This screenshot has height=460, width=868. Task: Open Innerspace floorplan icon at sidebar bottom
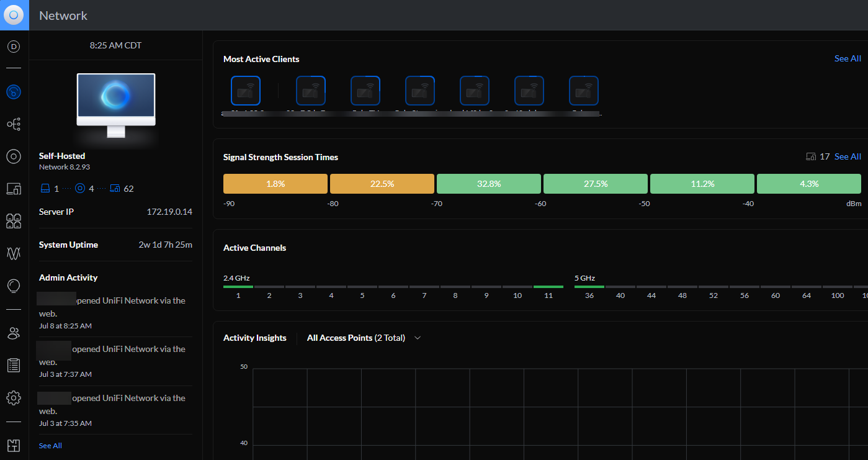[x=14, y=445]
